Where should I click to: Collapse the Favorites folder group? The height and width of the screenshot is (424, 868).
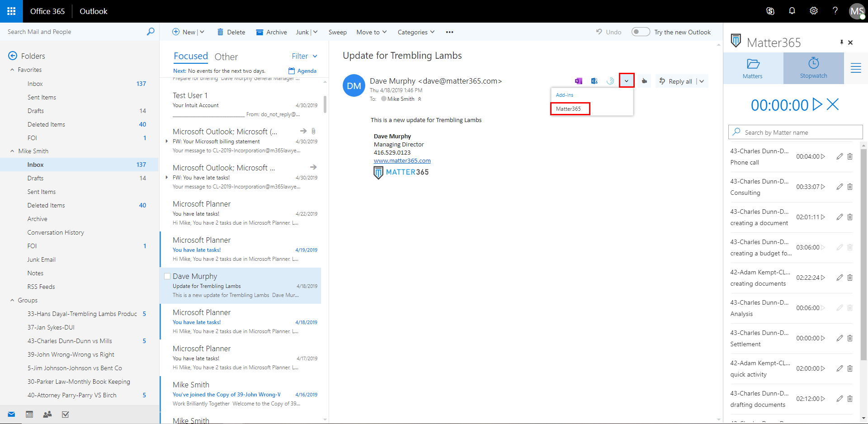point(12,70)
